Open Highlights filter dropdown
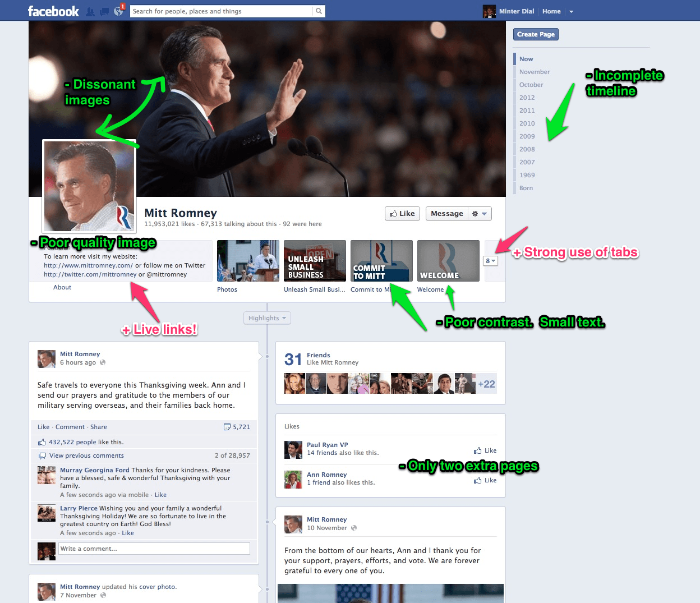Viewport: 700px width, 603px height. (x=267, y=318)
